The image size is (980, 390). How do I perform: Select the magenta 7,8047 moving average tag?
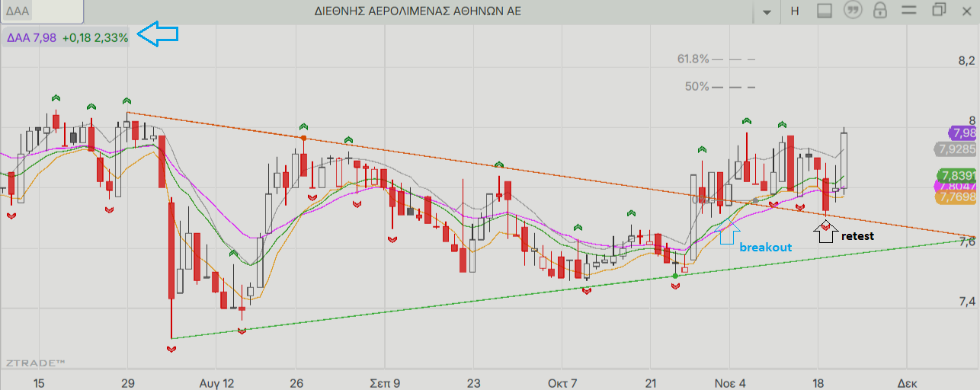tap(956, 185)
